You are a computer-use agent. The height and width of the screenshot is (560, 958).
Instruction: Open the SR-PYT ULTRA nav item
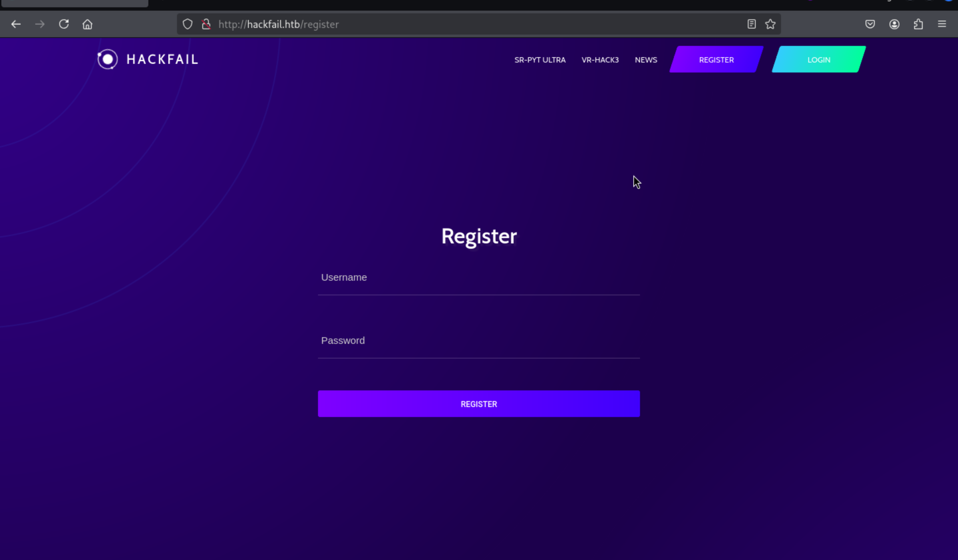(540, 60)
